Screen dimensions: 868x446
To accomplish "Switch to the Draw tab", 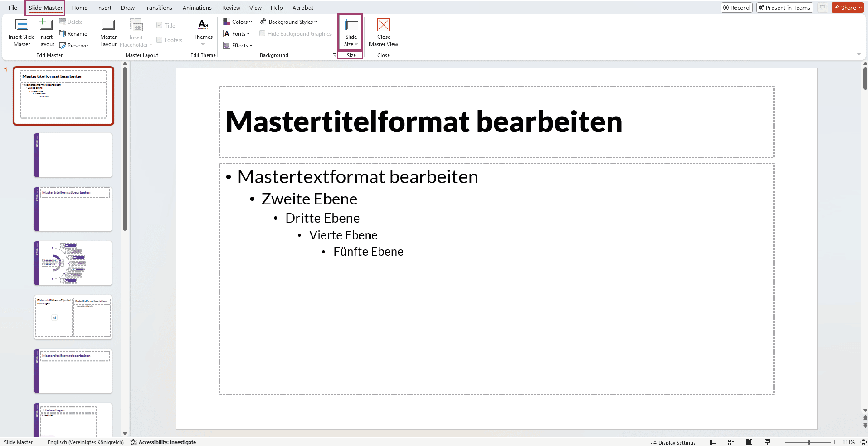I will (x=128, y=8).
